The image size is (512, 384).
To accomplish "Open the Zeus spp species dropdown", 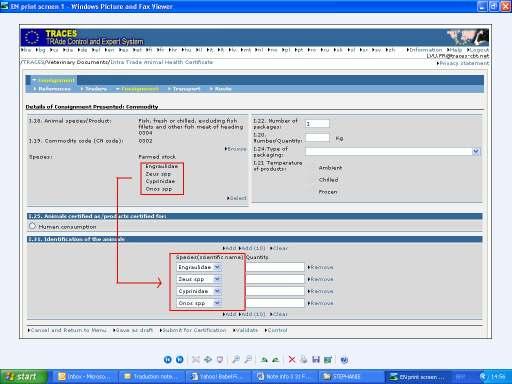I will [x=217, y=279].
